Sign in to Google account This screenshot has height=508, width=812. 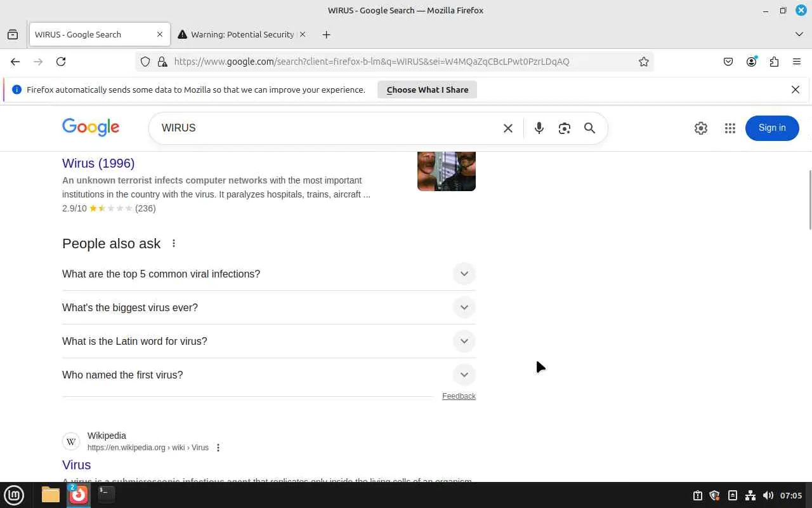pyautogui.click(x=772, y=128)
